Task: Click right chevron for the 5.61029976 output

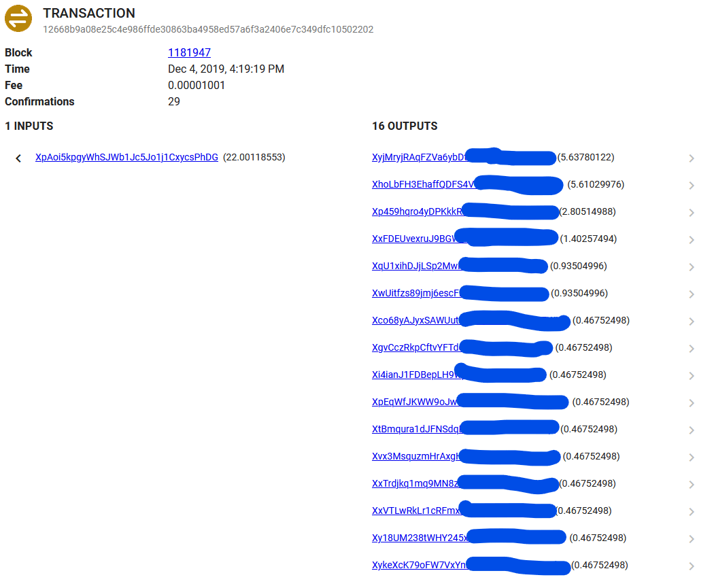Action: (692, 186)
